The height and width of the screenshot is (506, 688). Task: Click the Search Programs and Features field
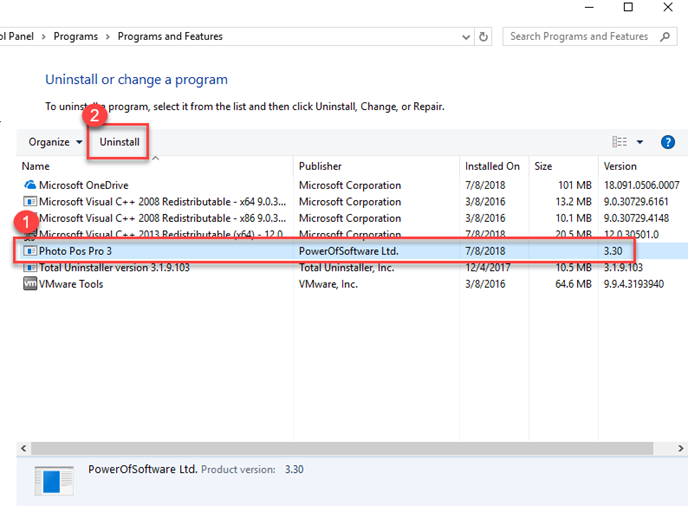point(580,37)
